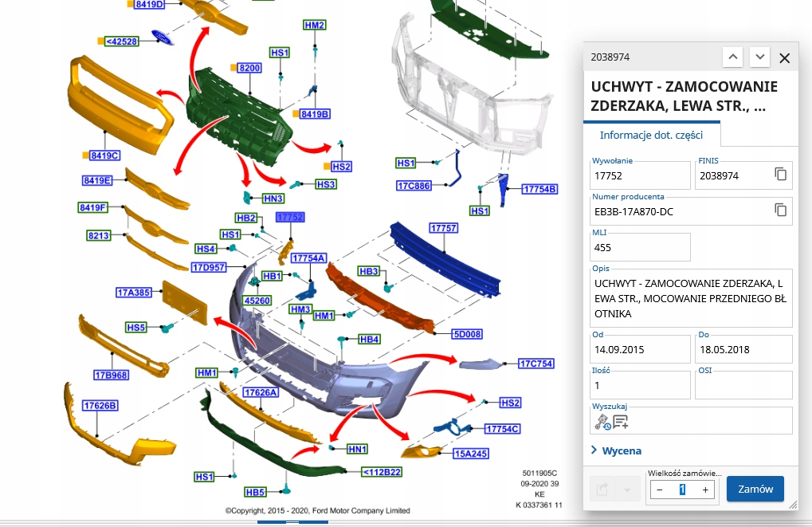Decrease order quantity with the minus button
Screen dimensions: 812x527
point(660,490)
